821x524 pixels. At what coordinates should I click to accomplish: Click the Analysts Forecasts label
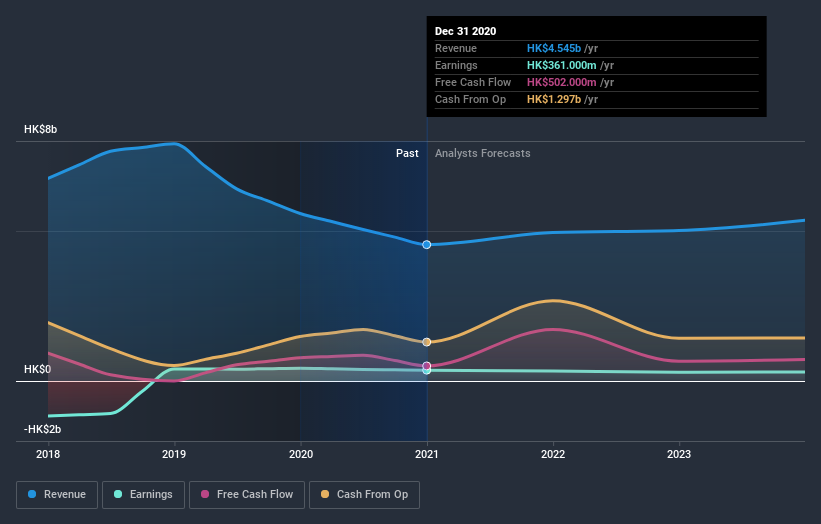[x=483, y=153]
